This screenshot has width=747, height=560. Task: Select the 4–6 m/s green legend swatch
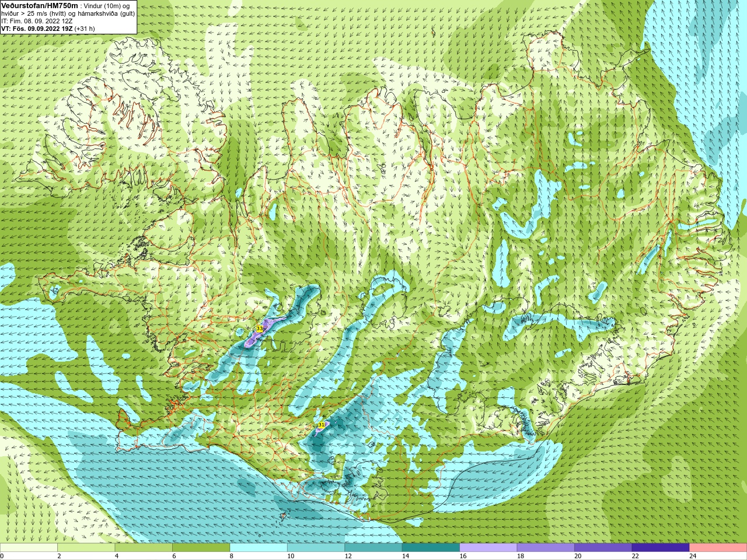tap(144, 548)
